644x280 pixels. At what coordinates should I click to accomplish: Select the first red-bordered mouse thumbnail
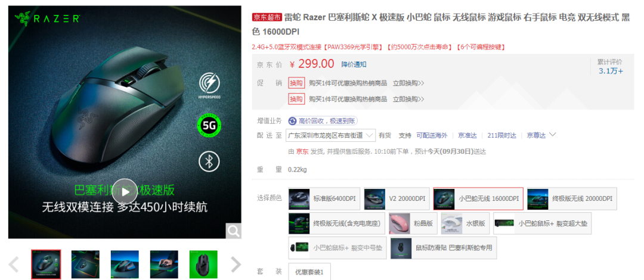46,265
